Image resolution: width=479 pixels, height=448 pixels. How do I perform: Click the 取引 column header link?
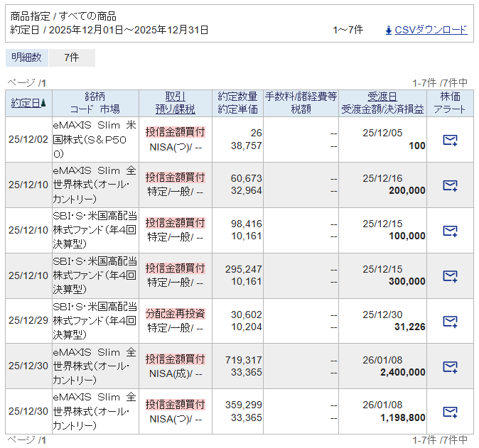[x=175, y=97]
